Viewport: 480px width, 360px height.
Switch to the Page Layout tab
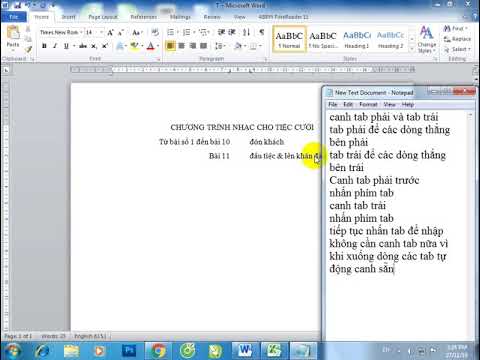(x=103, y=17)
